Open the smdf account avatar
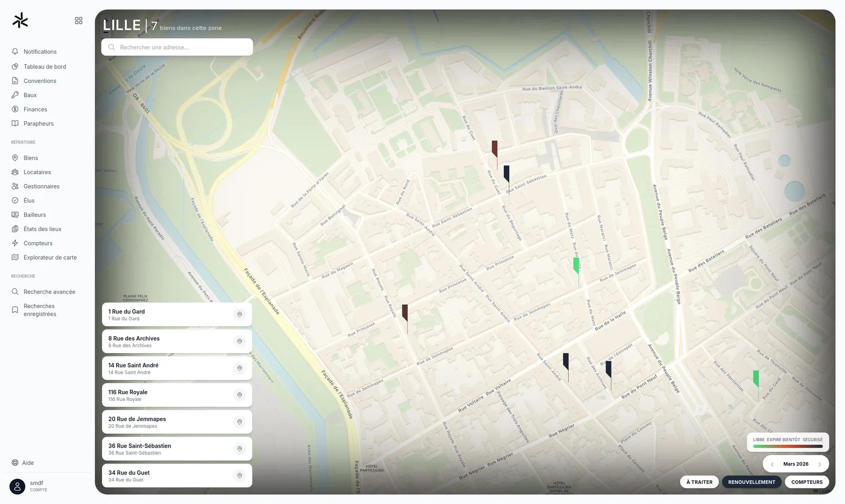845x504 pixels. (17, 487)
